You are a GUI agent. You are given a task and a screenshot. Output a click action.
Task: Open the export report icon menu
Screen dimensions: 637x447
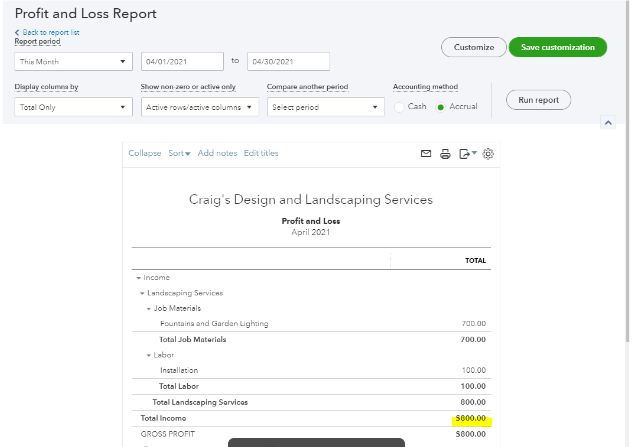pos(466,154)
